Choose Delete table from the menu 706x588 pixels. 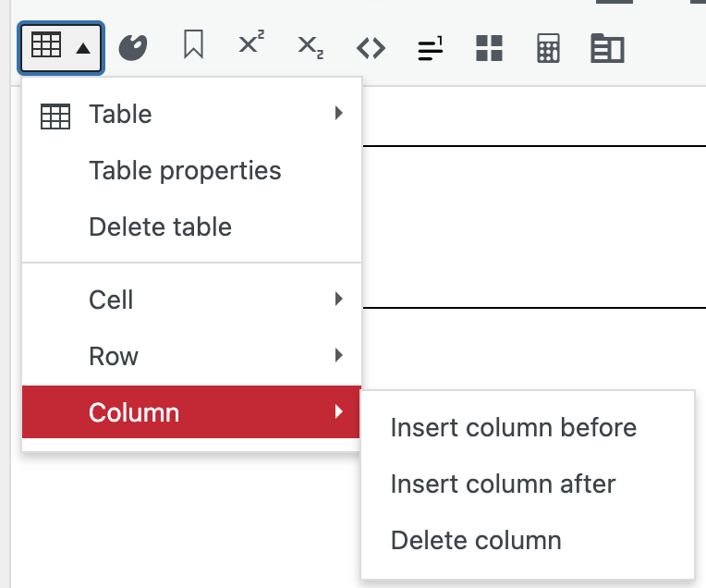(160, 227)
